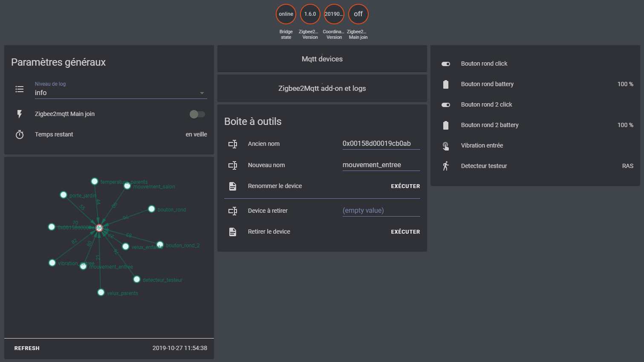Click the timer icon beside Temps restant

click(x=20, y=134)
